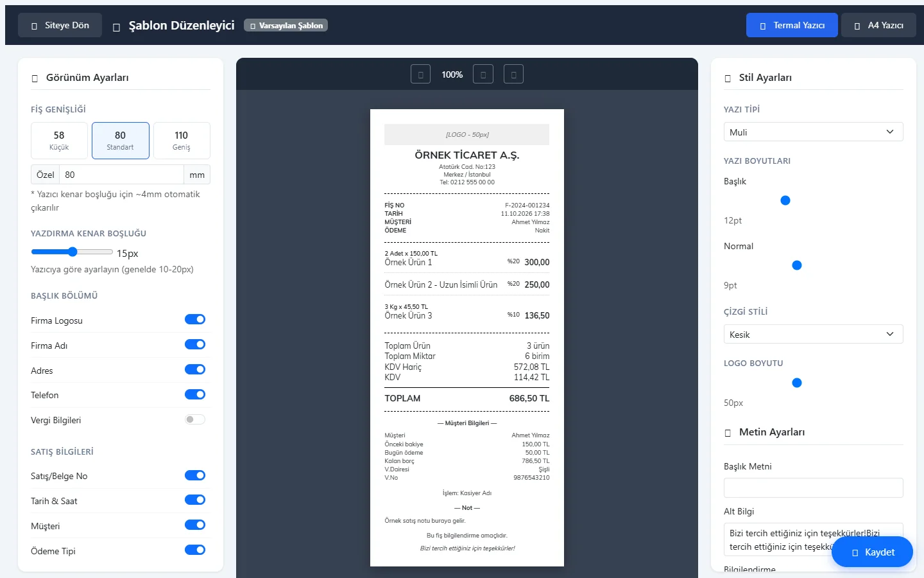Image resolution: width=924 pixels, height=578 pixels.
Task: Click the rightmost button in the preview zoom toolbar
Action: coord(513,74)
